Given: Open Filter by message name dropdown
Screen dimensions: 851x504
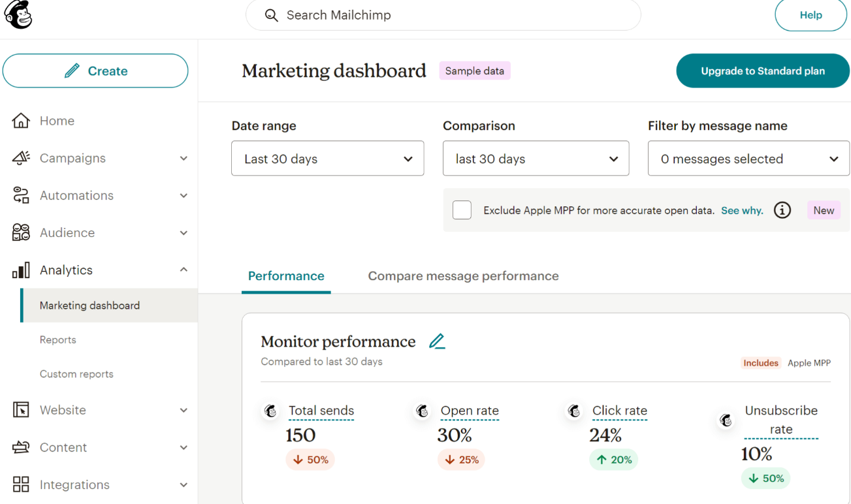Looking at the screenshot, I should (x=748, y=159).
